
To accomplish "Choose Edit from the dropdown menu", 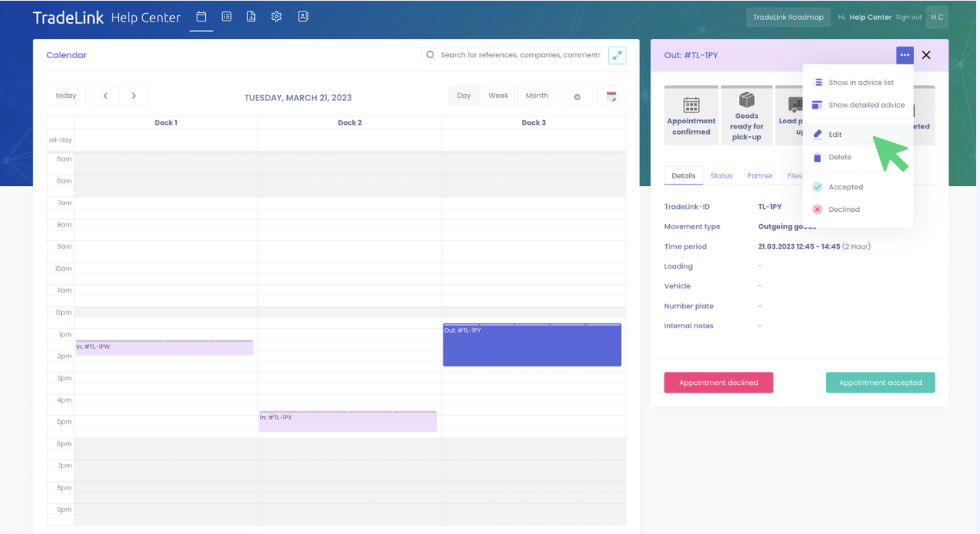I will click(x=835, y=135).
